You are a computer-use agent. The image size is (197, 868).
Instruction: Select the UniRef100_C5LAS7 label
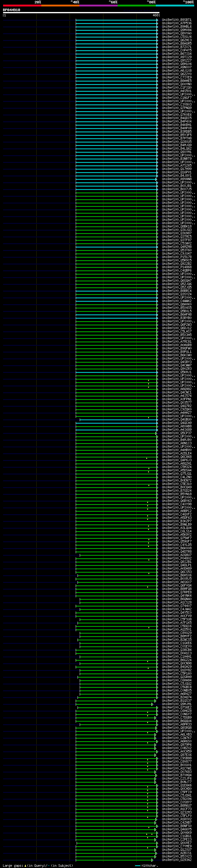click(x=176, y=331)
